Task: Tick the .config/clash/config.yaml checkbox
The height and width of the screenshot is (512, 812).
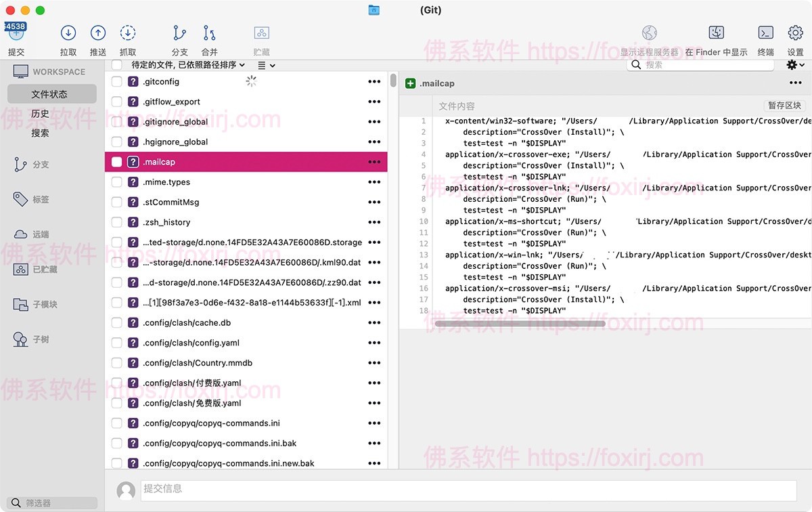Action: click(x=116, y=343)
